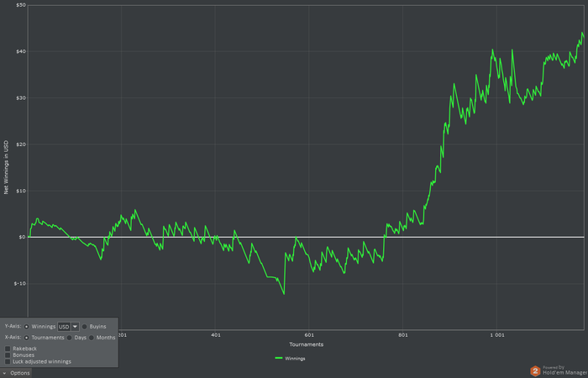Select the Months radio button
Viewport: 588px width, 378px height.
[92, 338]
